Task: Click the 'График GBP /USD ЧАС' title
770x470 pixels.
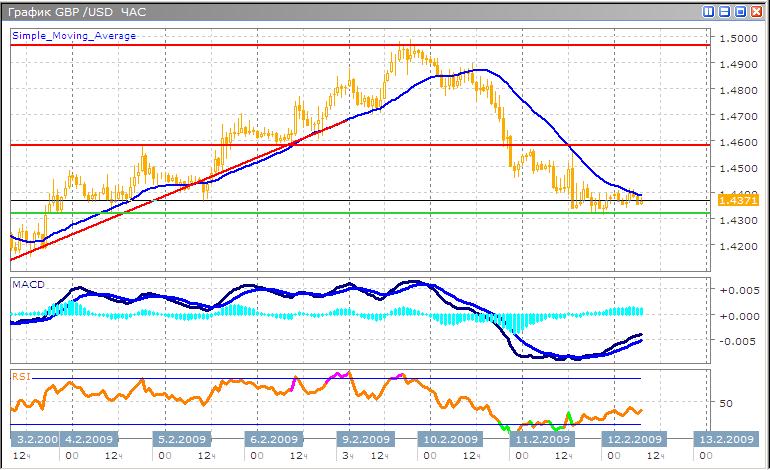Action: (77, 12)
